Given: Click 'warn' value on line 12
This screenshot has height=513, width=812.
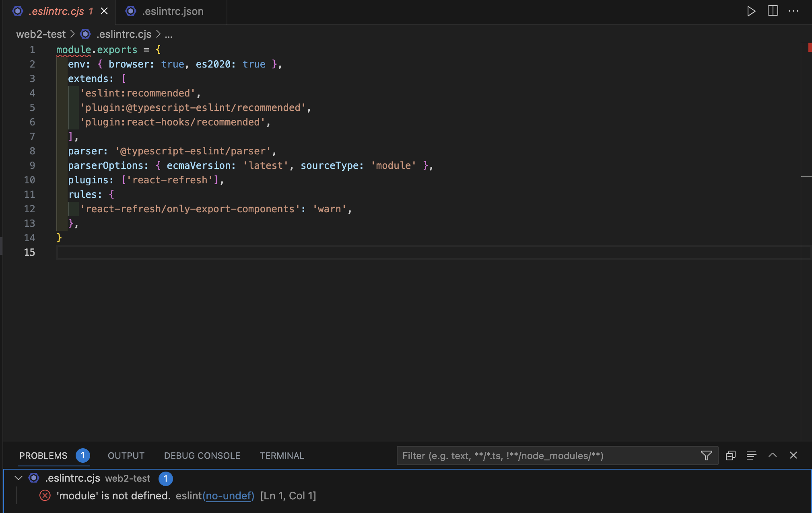Looking at the screenshot, I should (x=329, y=209).
